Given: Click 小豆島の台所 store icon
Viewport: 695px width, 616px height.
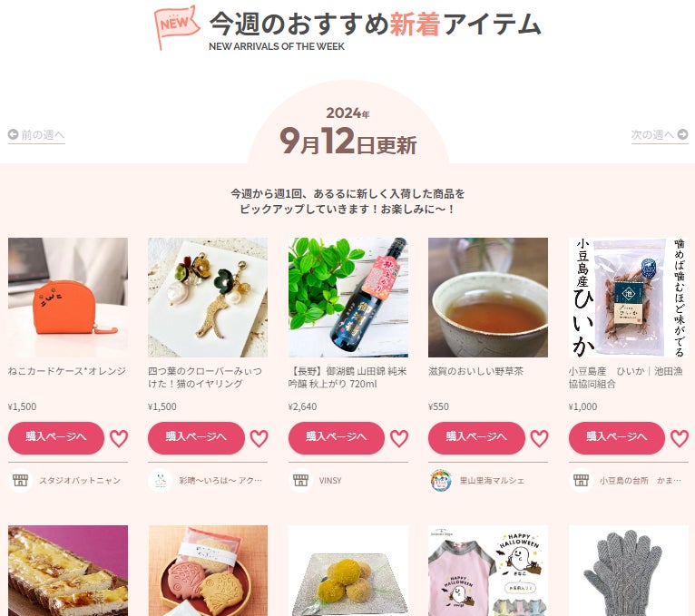Looking at the screenshot, I should [581, 481].
